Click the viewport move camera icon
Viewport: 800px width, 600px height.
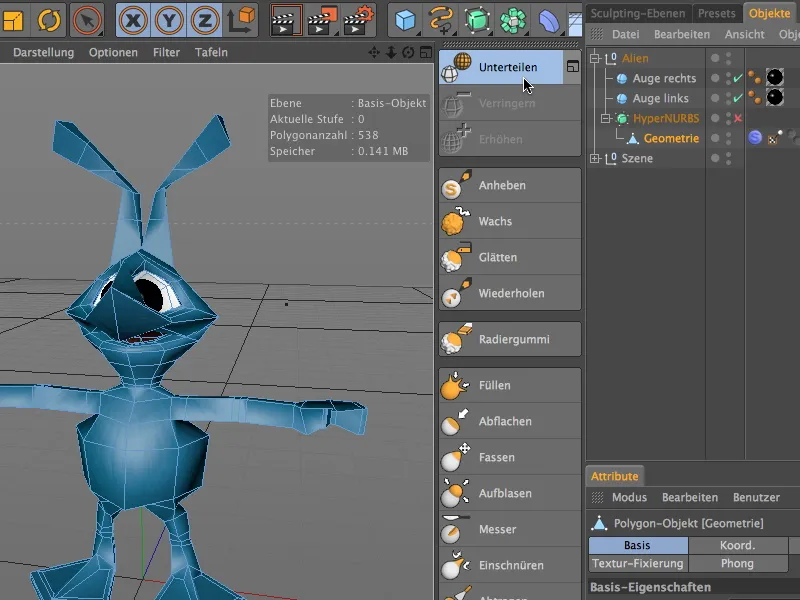(x=374, y=52)
